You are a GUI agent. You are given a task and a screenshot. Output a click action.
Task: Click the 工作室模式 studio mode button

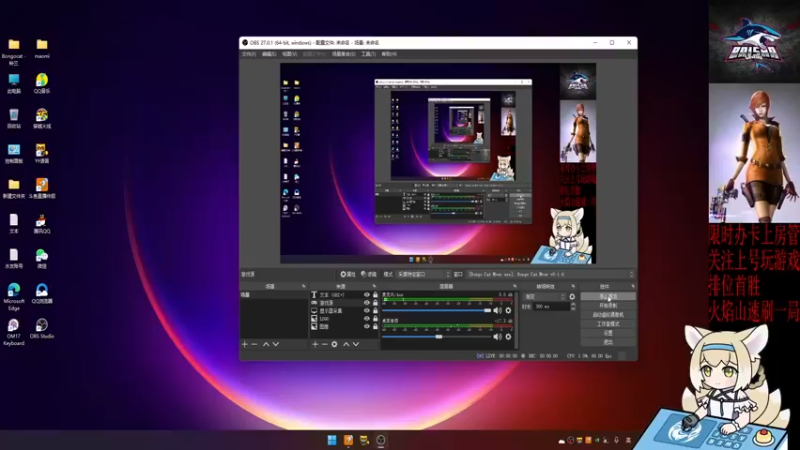(608, 324)
